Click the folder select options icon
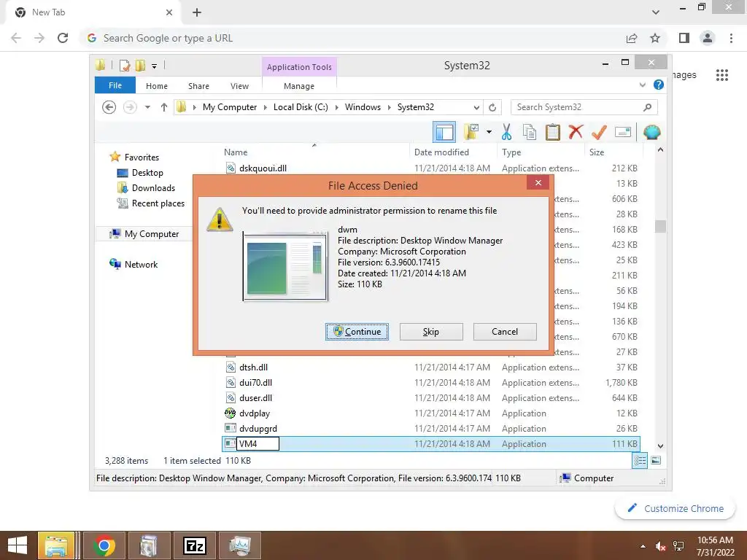This screenshot has width=747, height=560. pos(472,132)
